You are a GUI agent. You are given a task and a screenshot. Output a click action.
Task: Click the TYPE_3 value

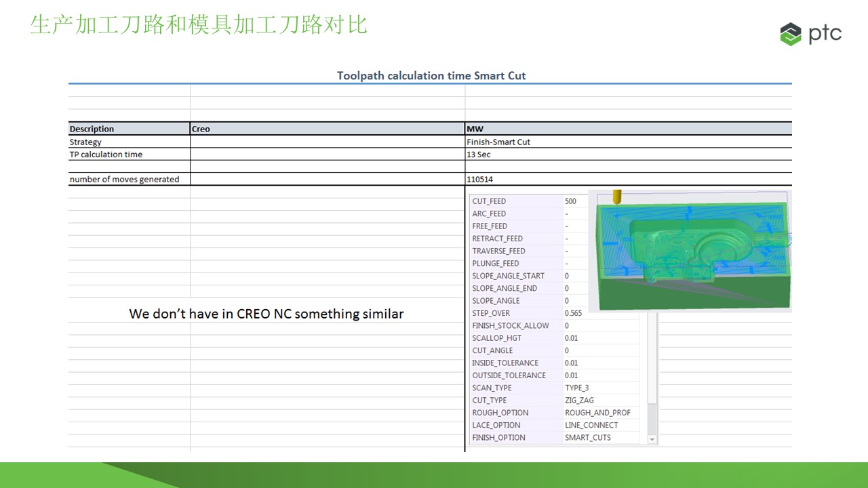(x=577, y=388)
